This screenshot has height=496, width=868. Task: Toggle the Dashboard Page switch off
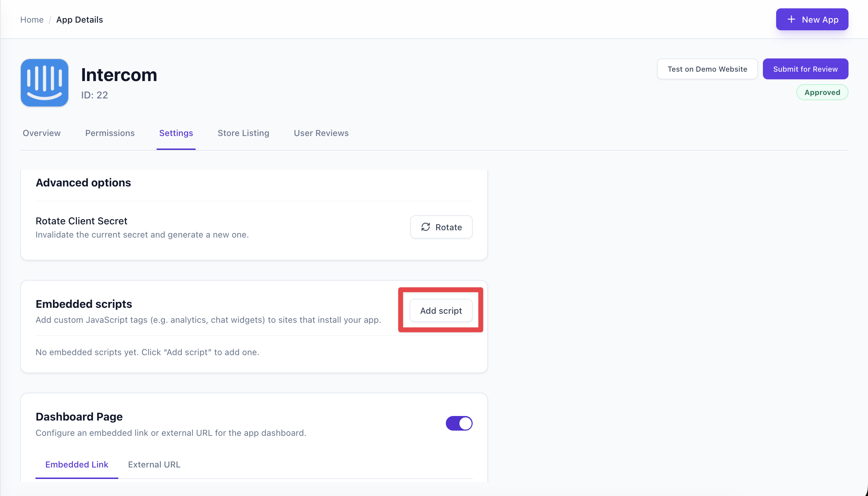(459, 423)
